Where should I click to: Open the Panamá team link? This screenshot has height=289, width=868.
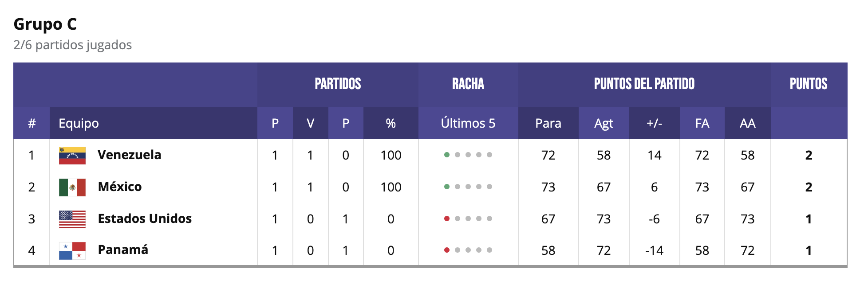coord(123,250)
